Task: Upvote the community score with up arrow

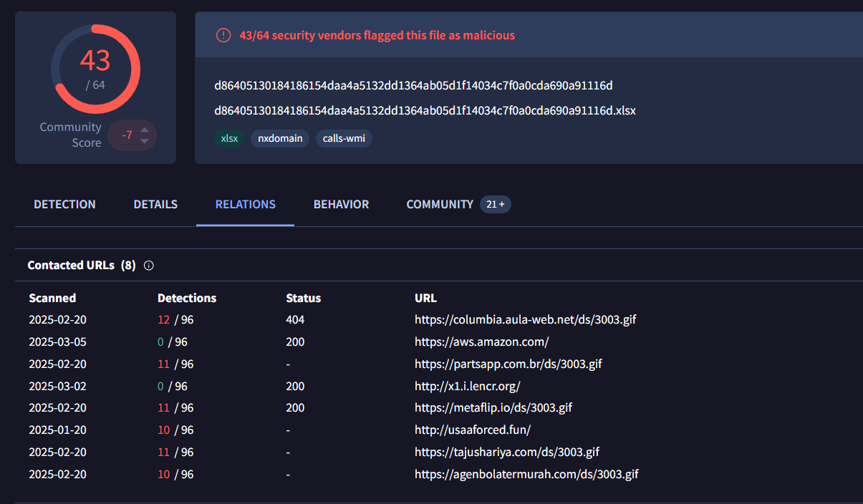Action: pyautogui.click(x=145, y=130)
